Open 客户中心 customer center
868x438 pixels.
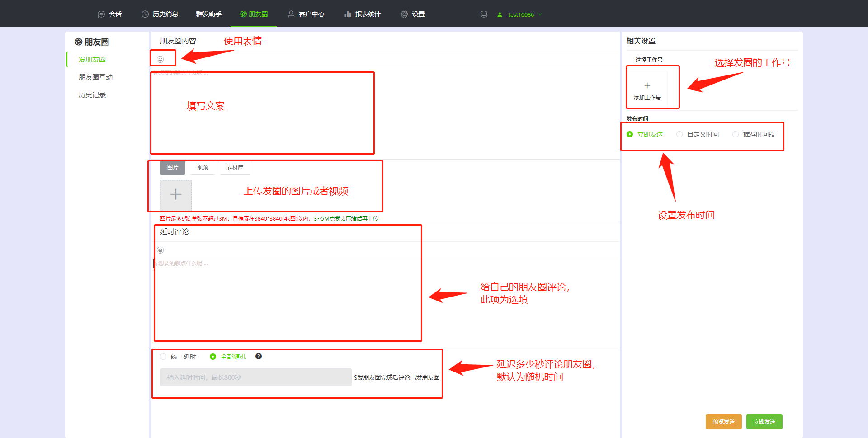point(306,14)
